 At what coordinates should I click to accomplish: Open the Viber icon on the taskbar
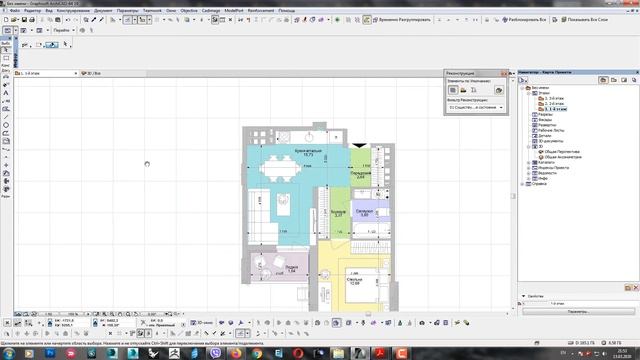click(216, 353)
